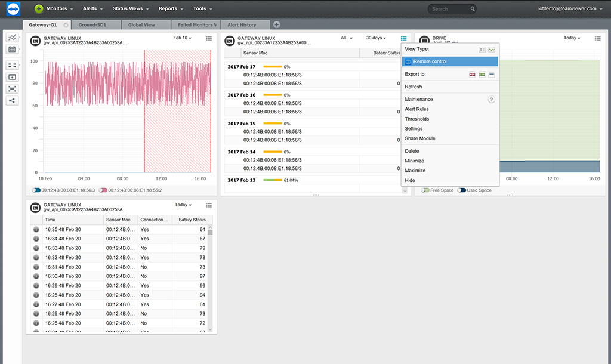Switch to the Alert History tab
The image size is (611, 364).
242,25
